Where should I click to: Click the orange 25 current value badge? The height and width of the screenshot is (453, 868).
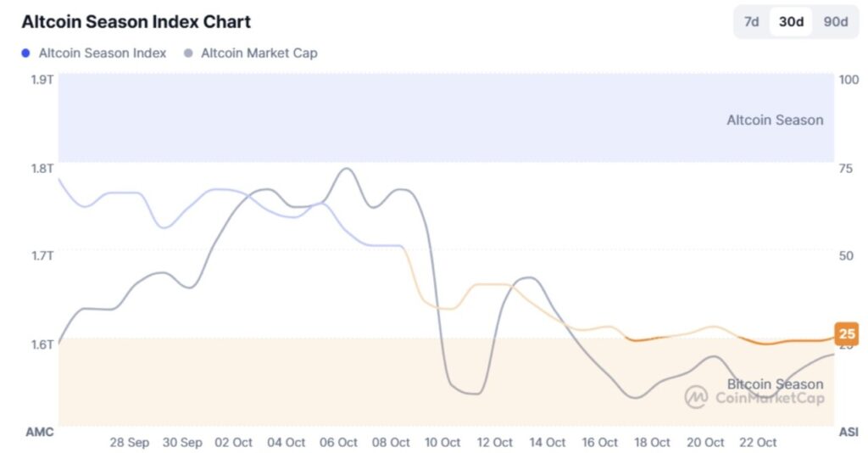[846, 333]
